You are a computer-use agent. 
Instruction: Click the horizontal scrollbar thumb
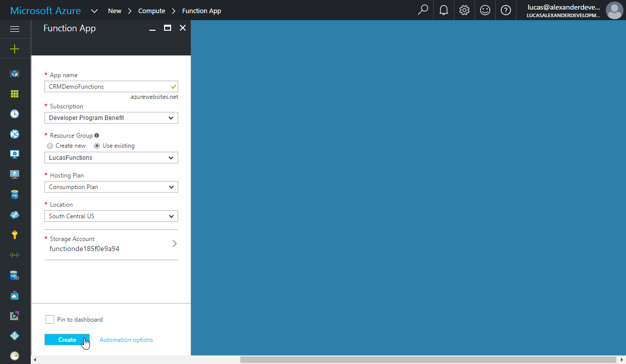(428, 360)
